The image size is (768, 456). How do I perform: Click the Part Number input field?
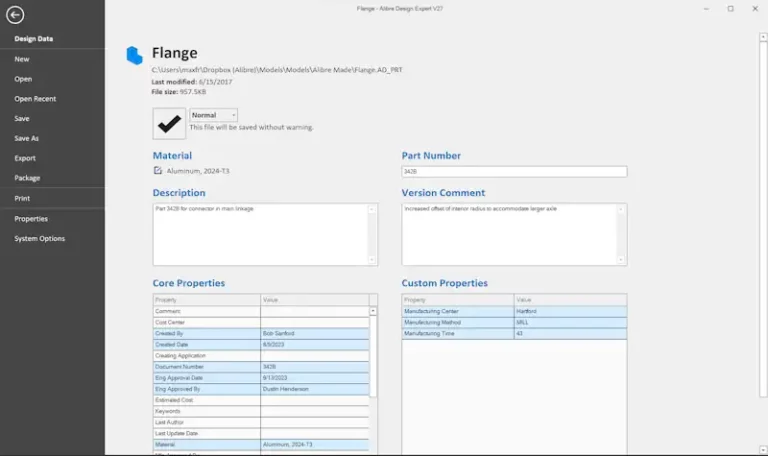(x=514, y=171)
